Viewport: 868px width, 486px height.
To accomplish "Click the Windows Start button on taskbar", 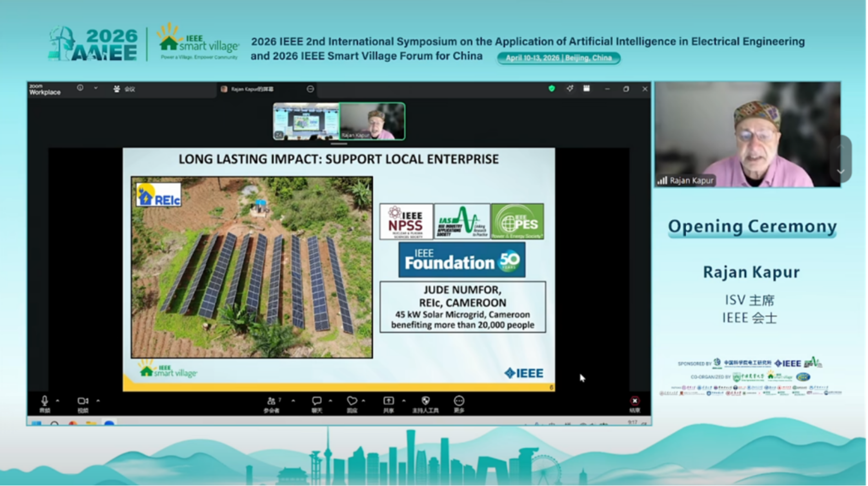I will 36,423.
